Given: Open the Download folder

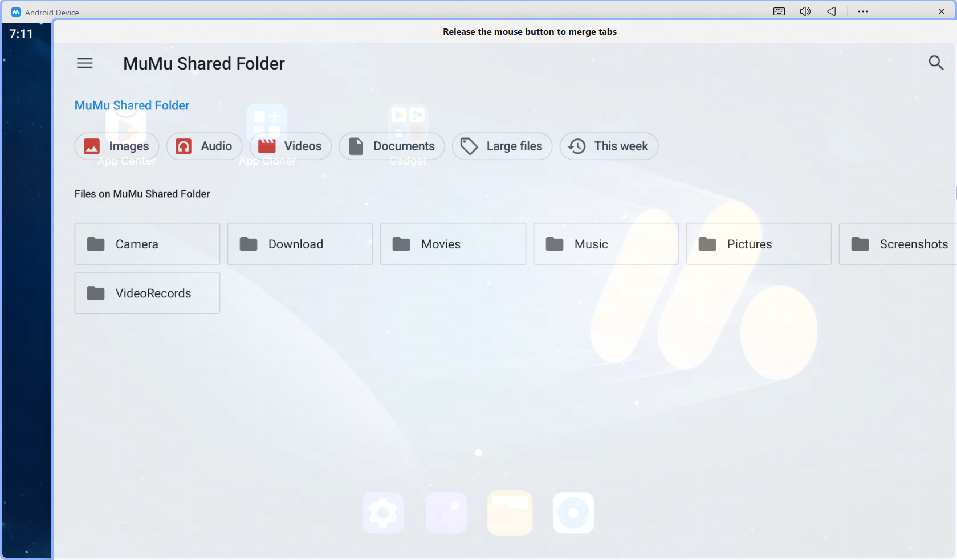Looking at the screenshot, I should coord(300,244).
